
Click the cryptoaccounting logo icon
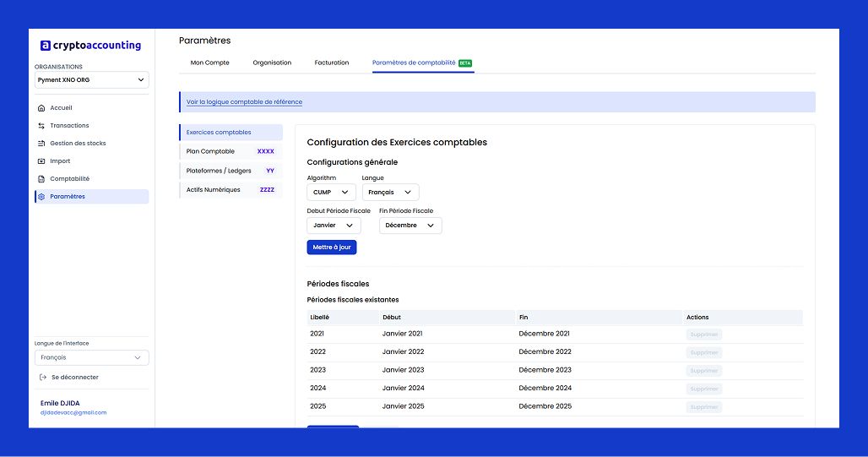[46, 46]
